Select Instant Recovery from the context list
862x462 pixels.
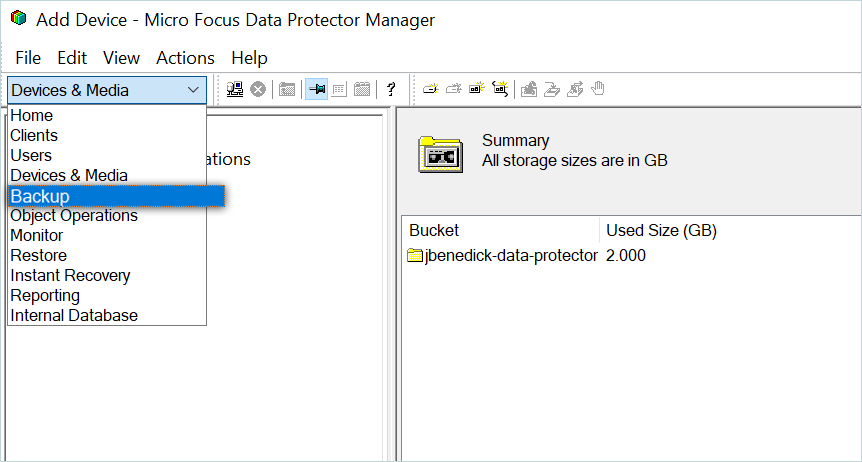70,275
